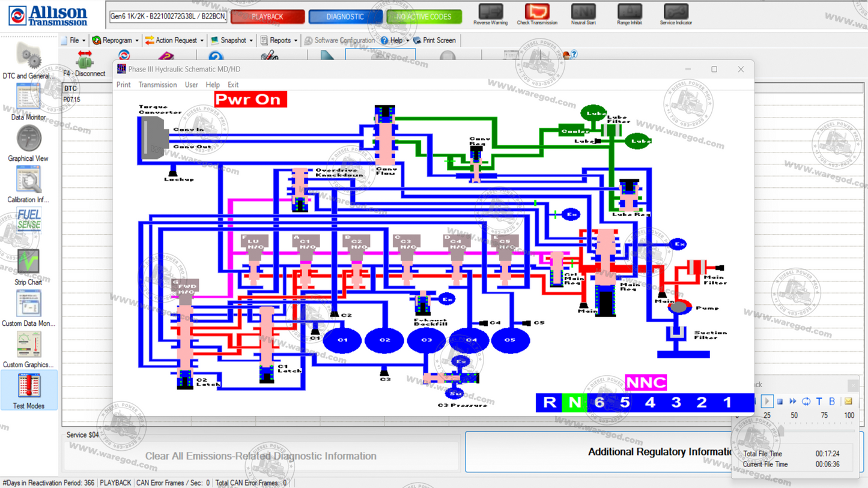Click the Exit menu in schematic window
This screenshot has height=488, width=868.
[x=233, y=85]
